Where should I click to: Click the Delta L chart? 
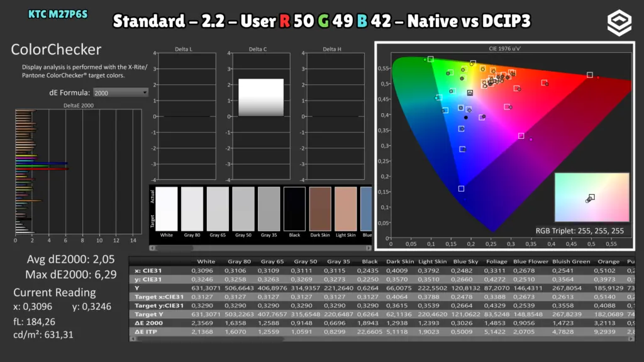[x=187, y=116]
